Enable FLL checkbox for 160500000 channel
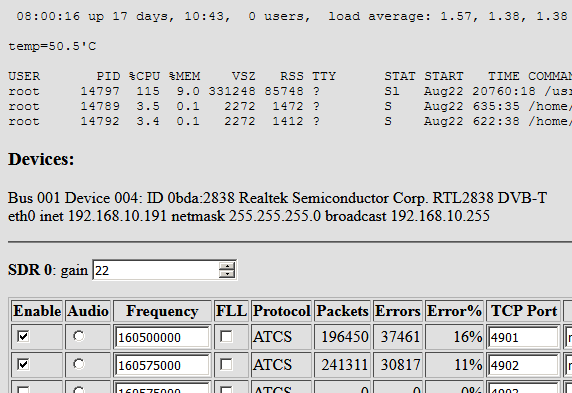The width and height of the screenshot is (572, 393). pyautogui.click(x=226, y=336)
